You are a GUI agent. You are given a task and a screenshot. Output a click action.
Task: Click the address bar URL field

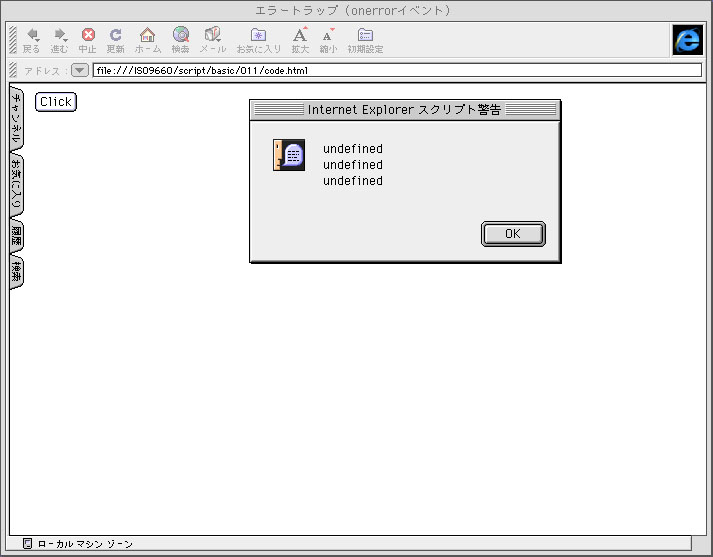click(397, 70)
